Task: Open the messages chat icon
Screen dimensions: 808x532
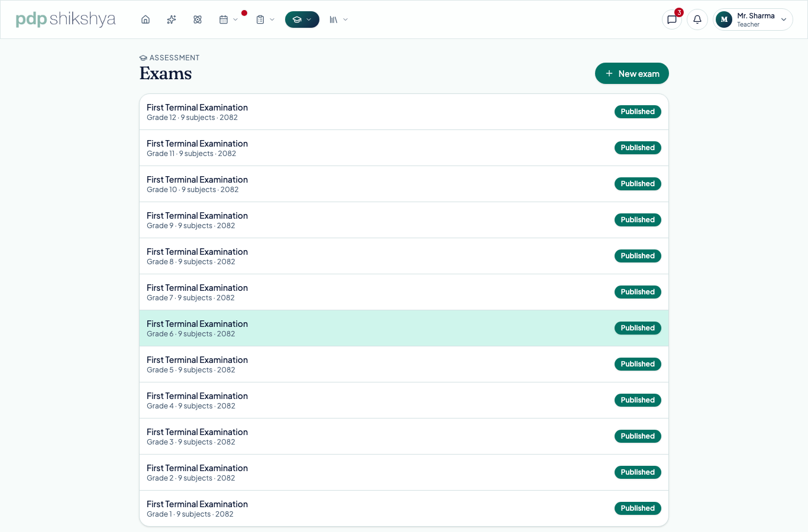Action: click(672, 20)
